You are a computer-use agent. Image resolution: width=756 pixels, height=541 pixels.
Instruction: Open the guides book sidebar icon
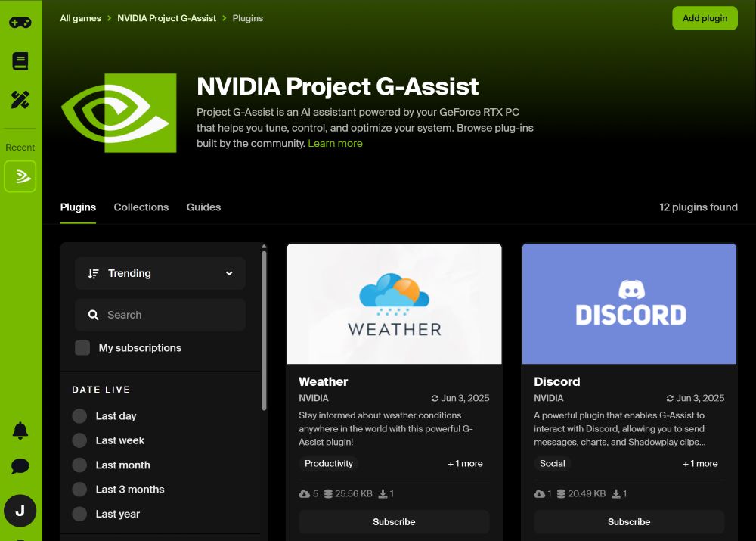(20, 61)
